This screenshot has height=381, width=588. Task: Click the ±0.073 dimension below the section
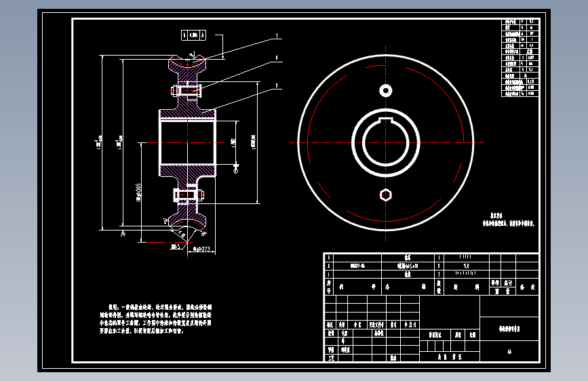pyautogui.click(x=201, y=249)
